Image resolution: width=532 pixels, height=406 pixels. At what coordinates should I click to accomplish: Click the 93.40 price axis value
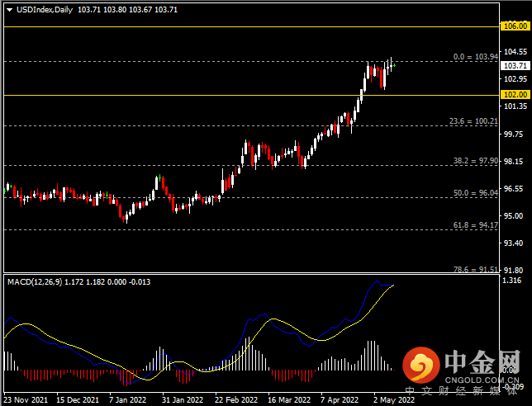[x=514, y=243]
